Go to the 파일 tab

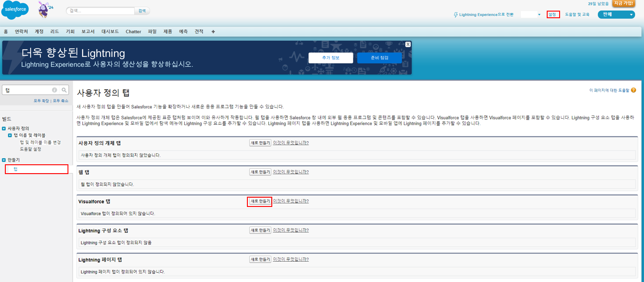152,32
